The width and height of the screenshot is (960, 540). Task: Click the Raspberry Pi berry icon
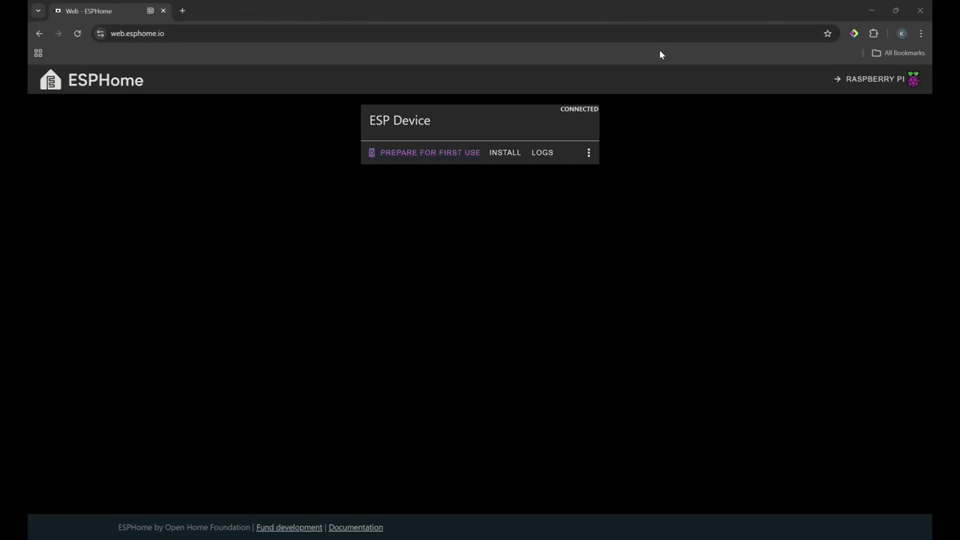pyautogui.click(x=913, y=79)
